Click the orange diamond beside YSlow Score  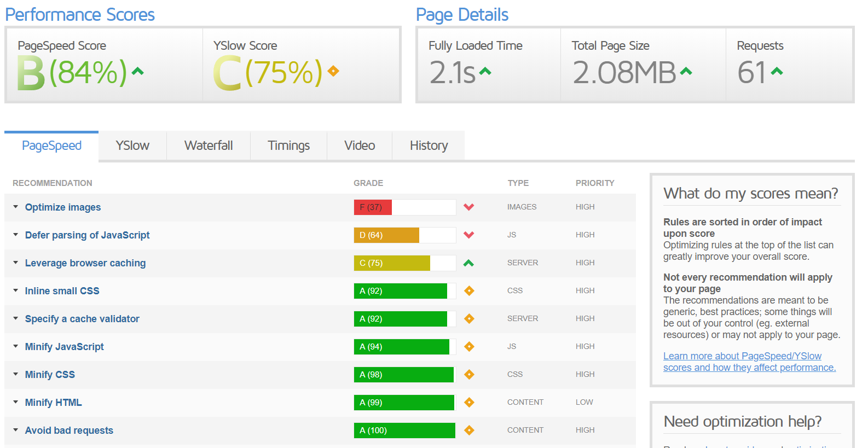pyautogui.click(x=333, y=71)
